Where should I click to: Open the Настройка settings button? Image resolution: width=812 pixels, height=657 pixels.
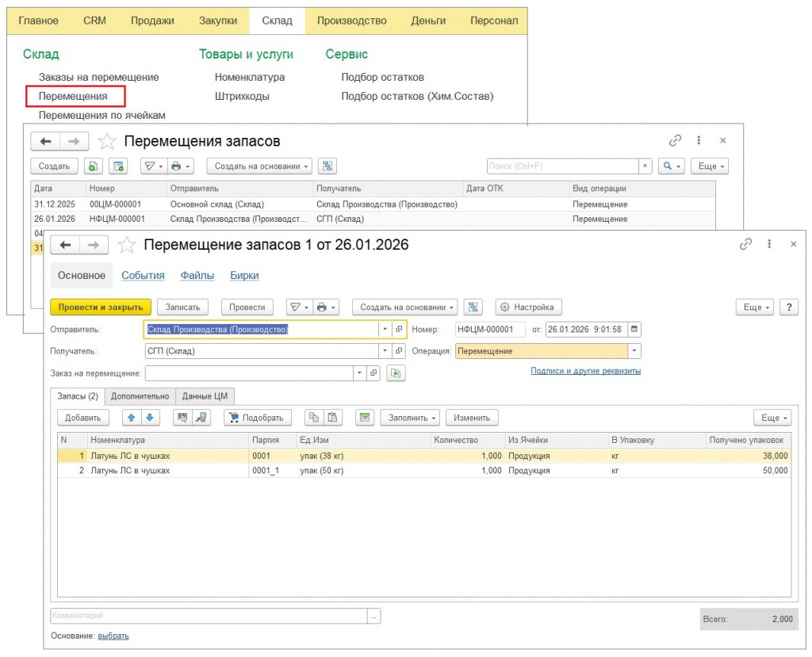(x=529, y=307)
